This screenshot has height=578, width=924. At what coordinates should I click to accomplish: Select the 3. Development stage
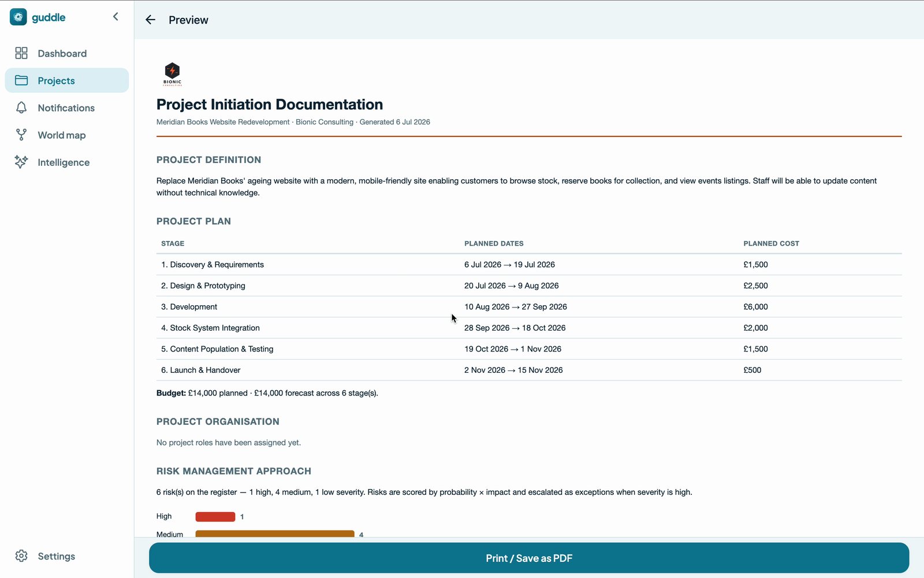529,307
